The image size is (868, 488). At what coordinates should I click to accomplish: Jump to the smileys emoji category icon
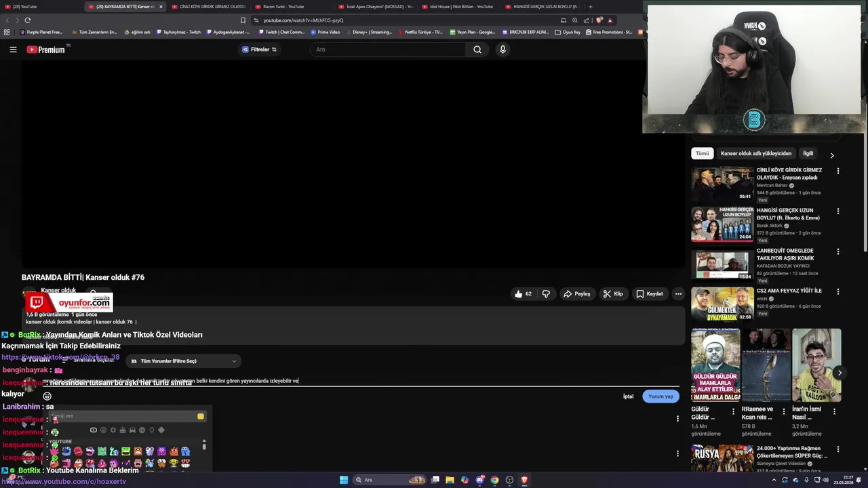pos(103,430)
